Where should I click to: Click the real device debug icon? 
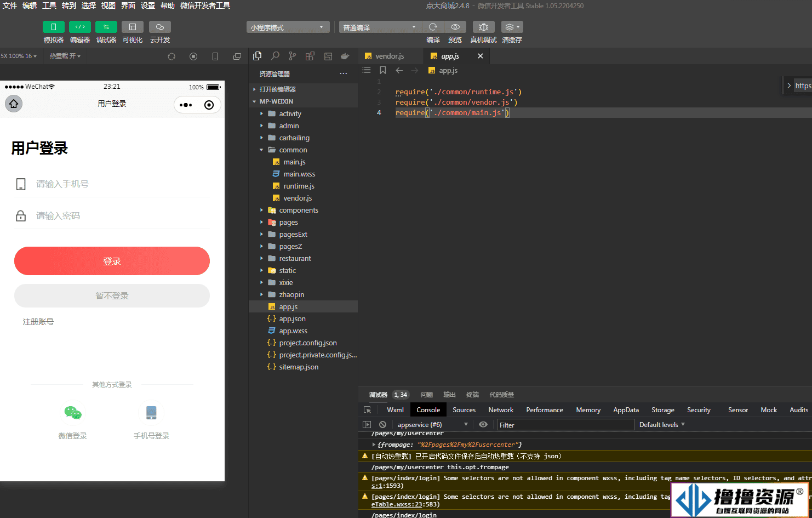(x=483, y=27)
